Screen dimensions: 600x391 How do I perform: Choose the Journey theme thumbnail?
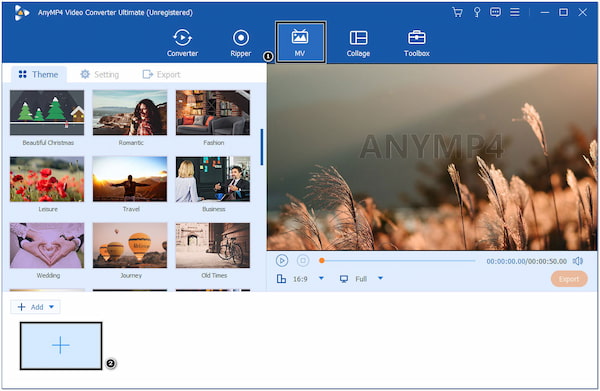click(x=130, y=245)
